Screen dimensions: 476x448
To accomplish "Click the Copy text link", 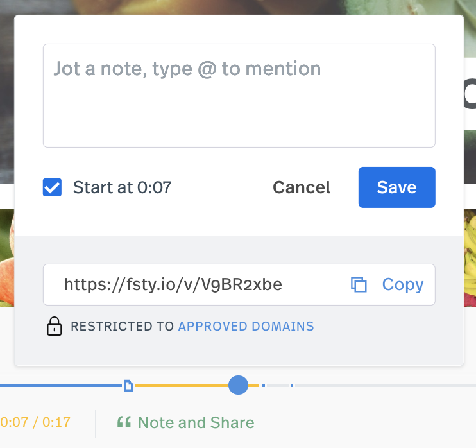I will tap(402, 284).
